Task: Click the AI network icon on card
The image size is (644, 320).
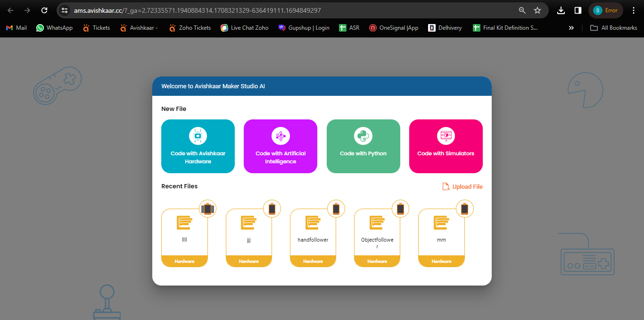Action: [x=281, y=136]
